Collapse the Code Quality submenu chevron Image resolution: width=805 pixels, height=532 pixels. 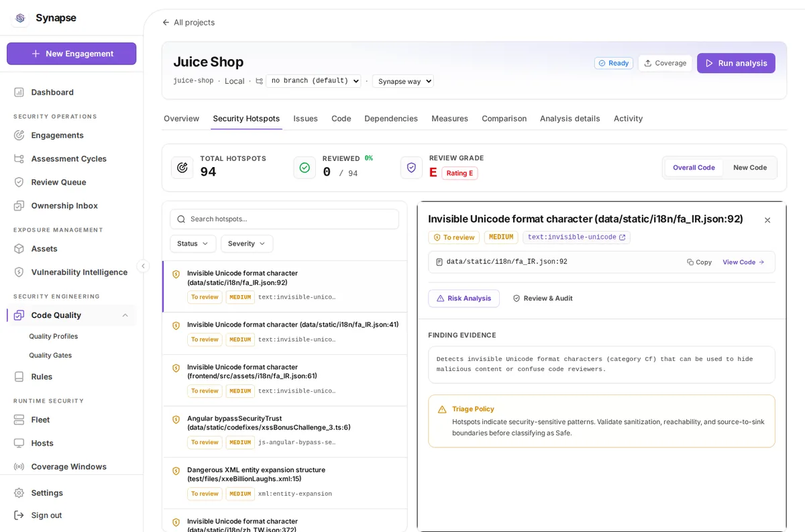(x=125, y=315)
